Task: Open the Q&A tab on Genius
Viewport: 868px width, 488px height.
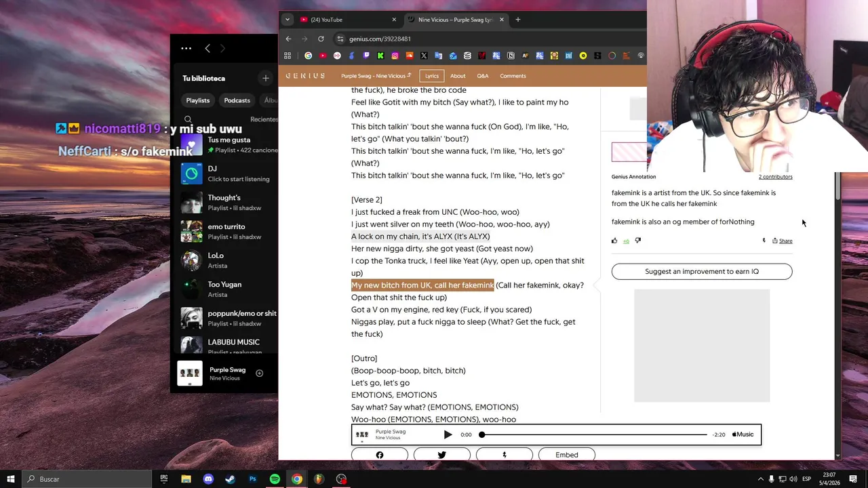Action: point(483,76)
